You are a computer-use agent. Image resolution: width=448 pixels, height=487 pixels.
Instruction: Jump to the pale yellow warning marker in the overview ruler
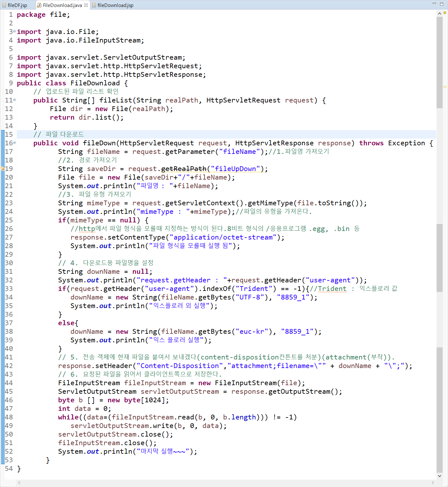point(445,87)
